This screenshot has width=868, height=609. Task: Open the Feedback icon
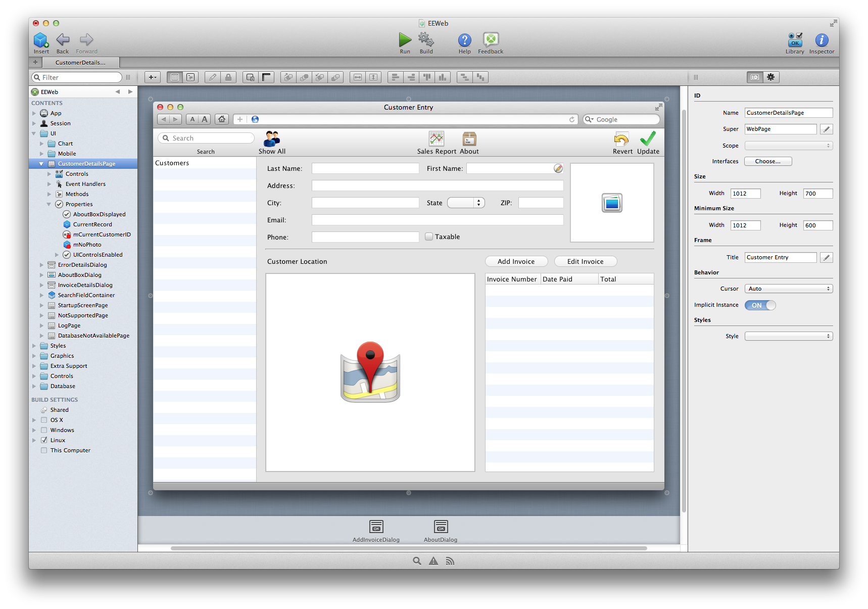pyautogui.click(x=491, y=39)
